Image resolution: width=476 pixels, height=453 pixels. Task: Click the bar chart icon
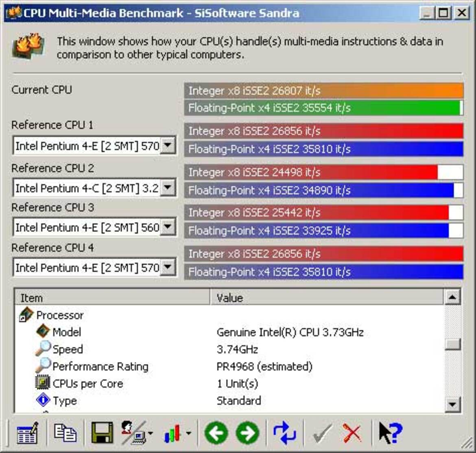click(173, 433)
